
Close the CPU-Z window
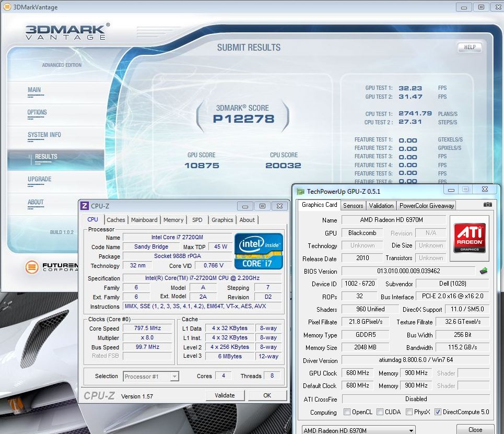(279, 206)
